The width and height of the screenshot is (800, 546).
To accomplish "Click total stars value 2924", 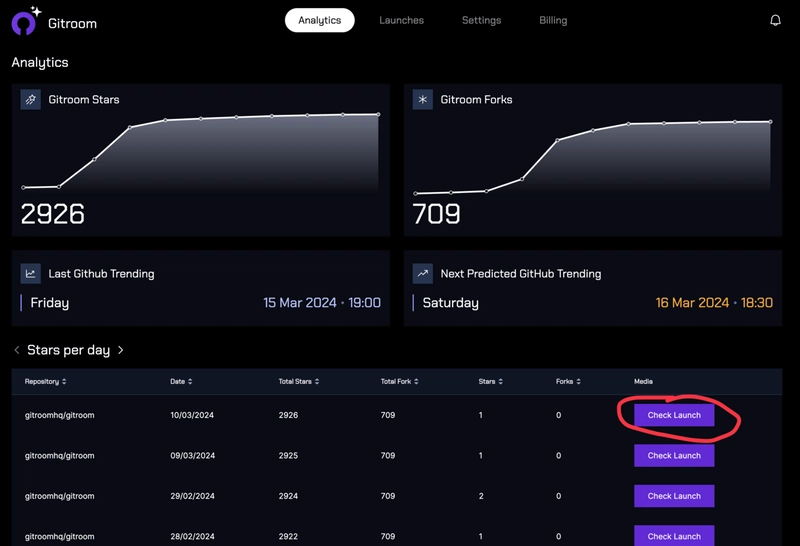I will [x=288, y=496].
